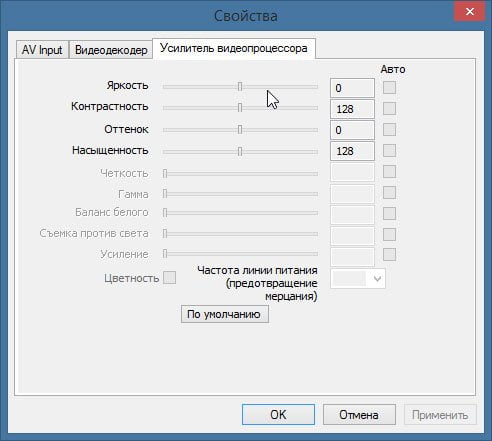This screenshot has height=441, width=492.
Task: Click the Баланс белого slider thumb
Action: point(165,213)
